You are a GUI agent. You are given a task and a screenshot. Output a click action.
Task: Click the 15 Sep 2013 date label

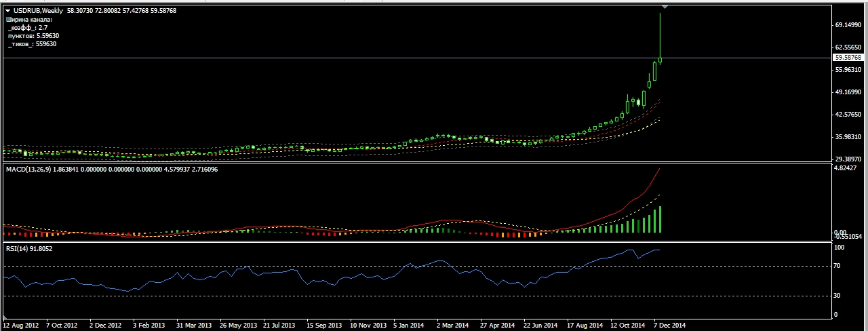pos(323,326)
